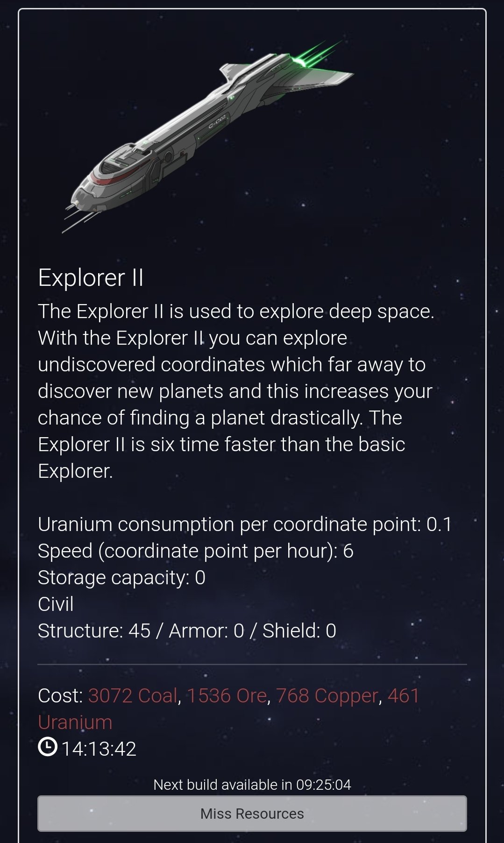
Task: Click the Explorer II title heading
Action: (91, 278)
